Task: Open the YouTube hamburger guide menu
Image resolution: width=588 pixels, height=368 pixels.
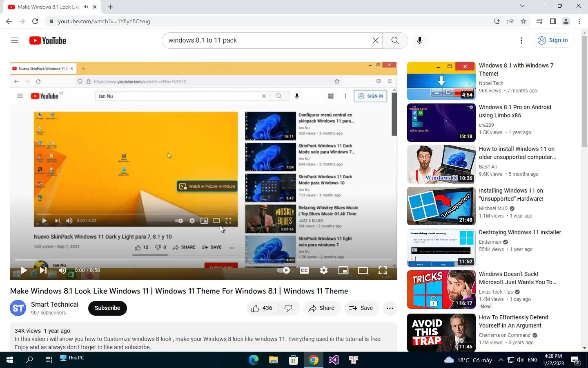Action: (15, 40)
